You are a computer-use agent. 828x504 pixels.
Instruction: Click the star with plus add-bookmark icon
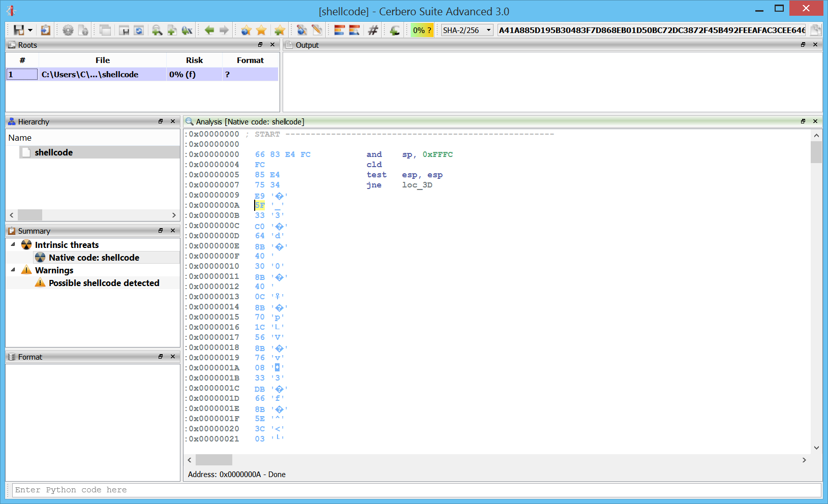click(279, 30)
